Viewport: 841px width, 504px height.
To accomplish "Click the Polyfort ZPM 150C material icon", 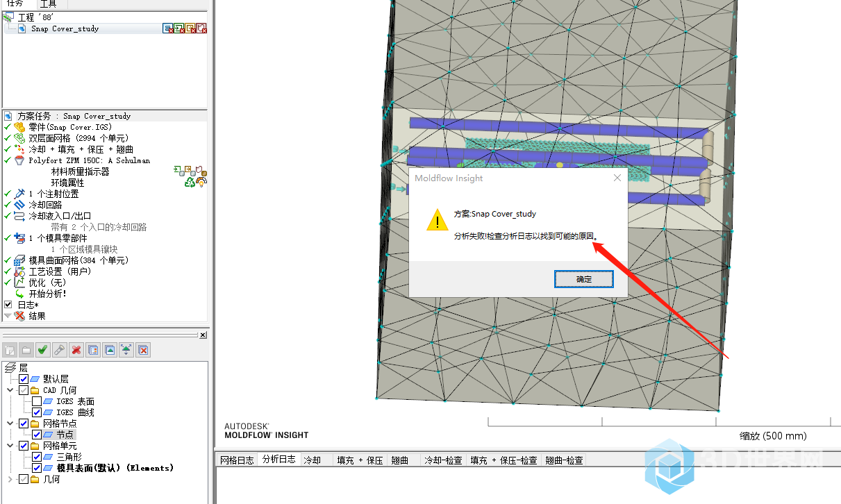I will [x=19, y=160].
